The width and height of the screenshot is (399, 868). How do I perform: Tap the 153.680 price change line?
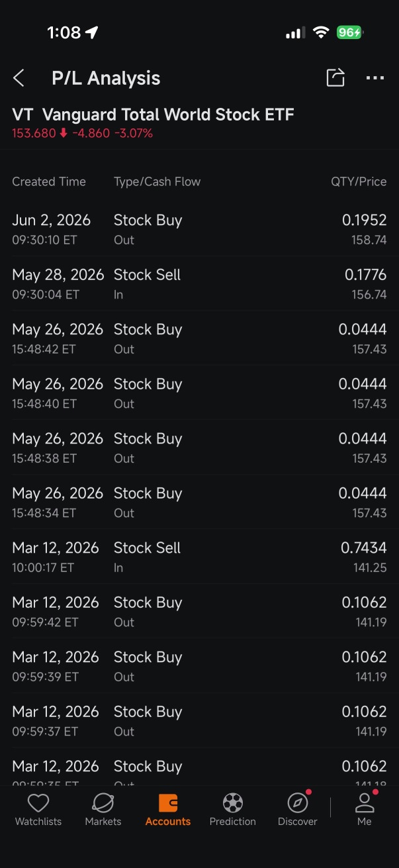tap(83, 133)
